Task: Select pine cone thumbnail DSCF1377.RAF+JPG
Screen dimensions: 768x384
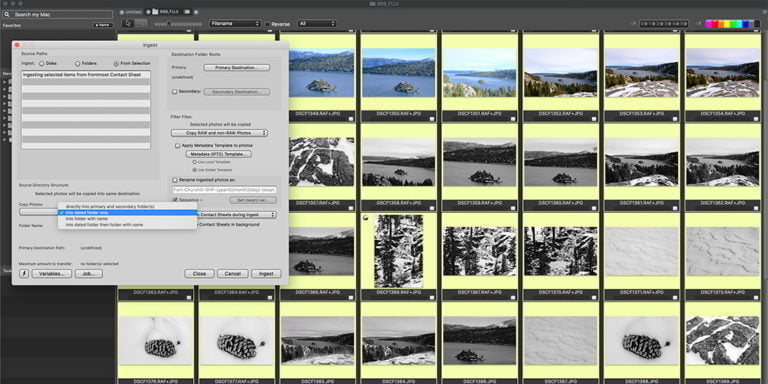Action: 237,341
